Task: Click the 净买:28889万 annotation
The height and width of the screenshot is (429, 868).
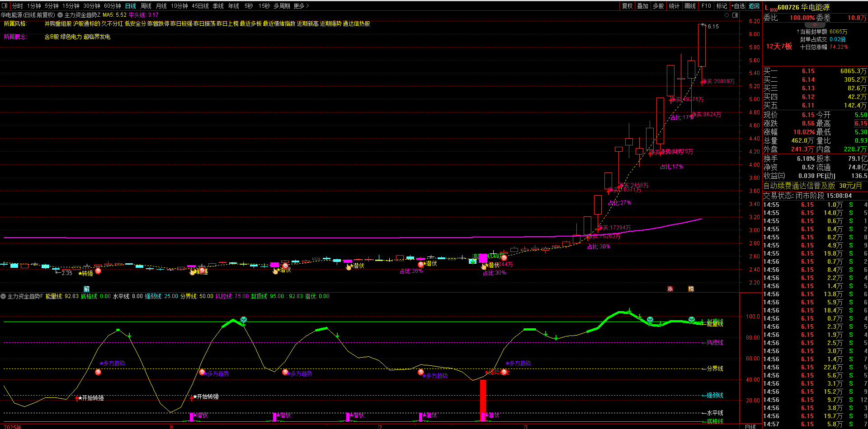Action: coord(718,81)
